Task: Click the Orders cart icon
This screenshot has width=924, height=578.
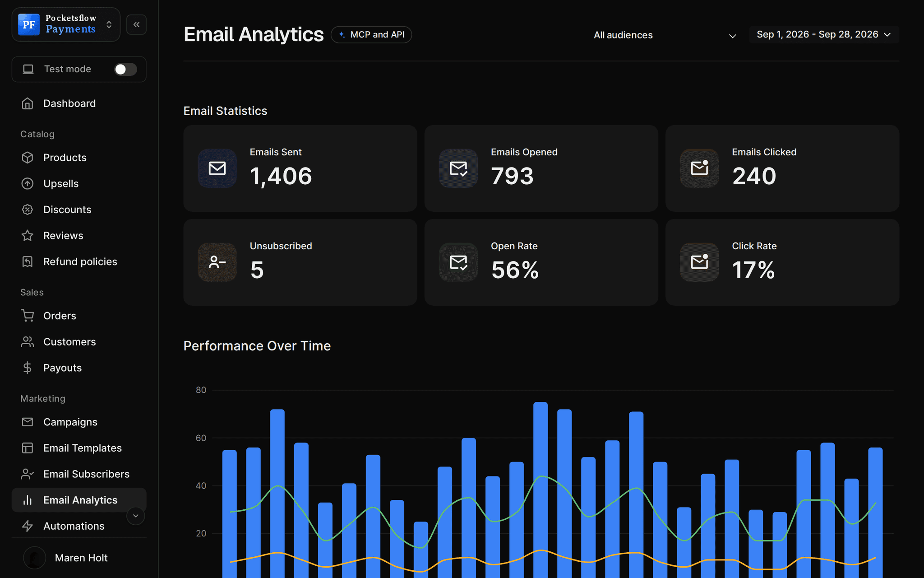Action: 28,316
